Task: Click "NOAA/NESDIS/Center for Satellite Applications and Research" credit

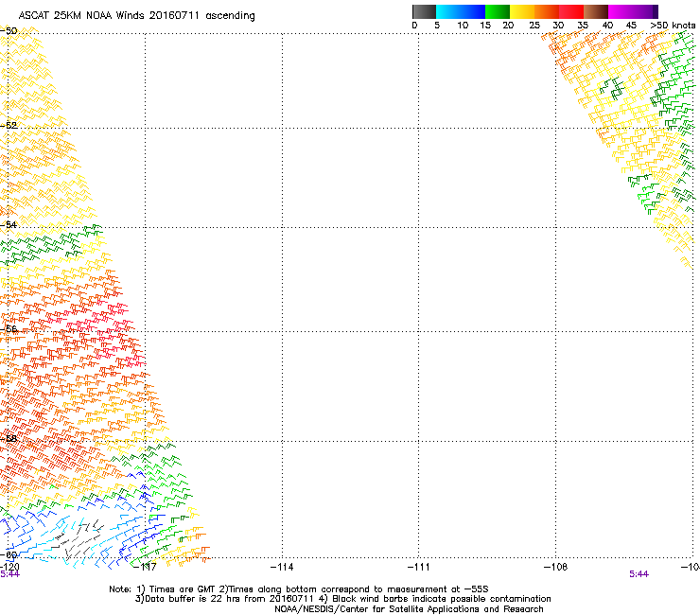Action: 409,609
